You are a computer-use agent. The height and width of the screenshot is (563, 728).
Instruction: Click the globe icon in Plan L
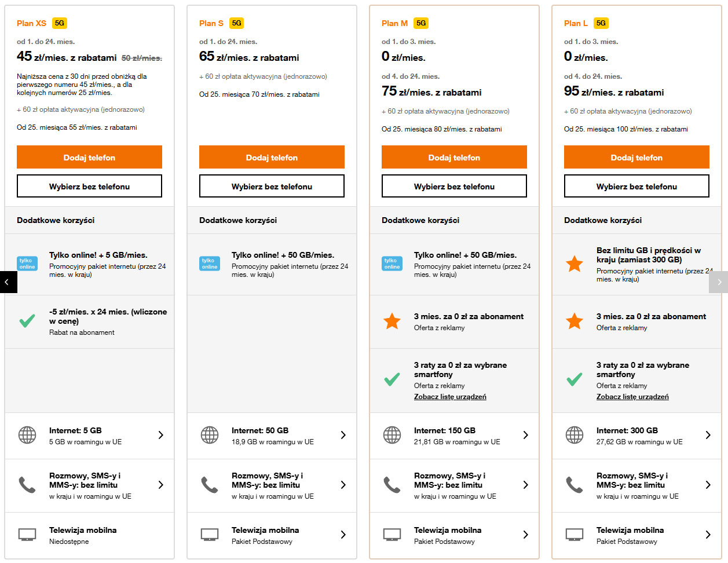click(575, 435)
